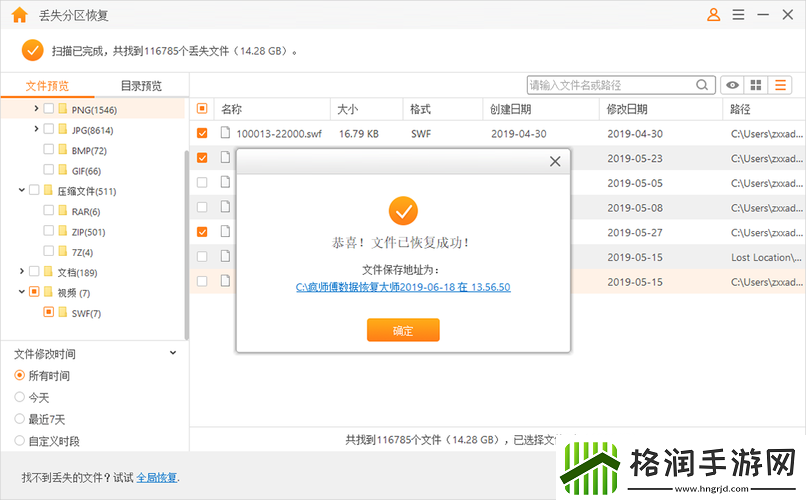Sort by the 修改日期 column header
The image size is (806, 500).
click(627, 109)
